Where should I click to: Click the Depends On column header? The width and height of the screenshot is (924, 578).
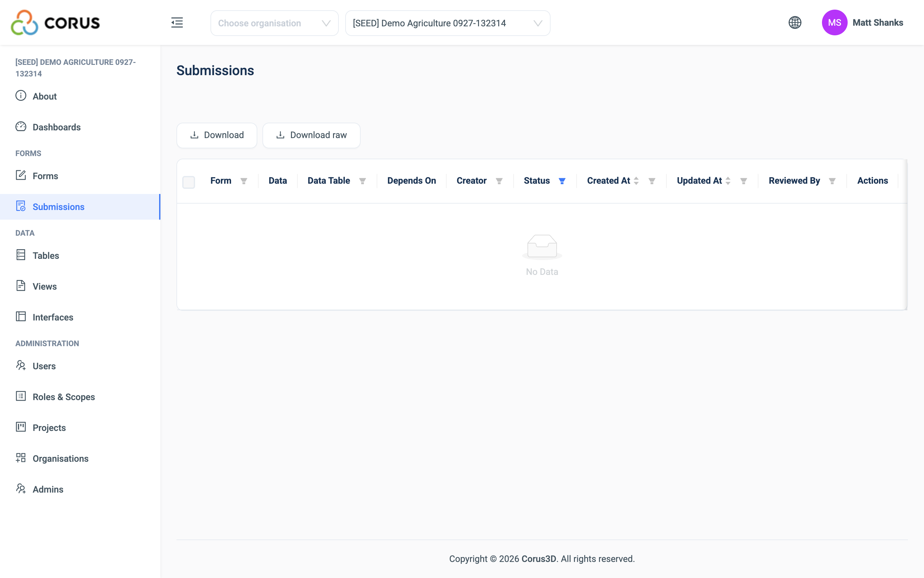(411, 181)
